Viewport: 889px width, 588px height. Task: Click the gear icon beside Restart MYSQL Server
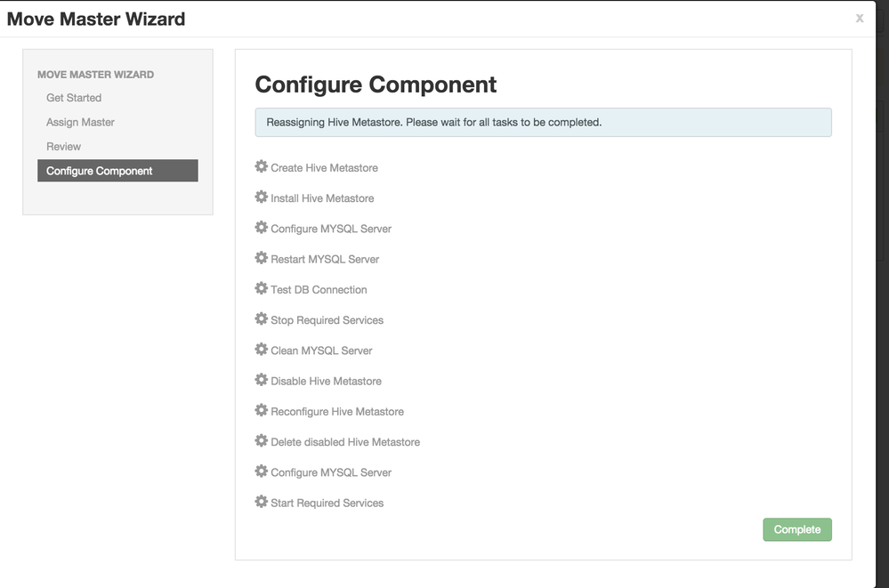[x=261, y=258]
